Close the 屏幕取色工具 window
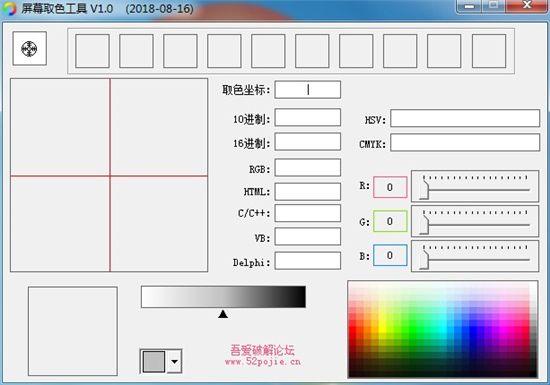 pyautogui.click(x=527, y=6)
